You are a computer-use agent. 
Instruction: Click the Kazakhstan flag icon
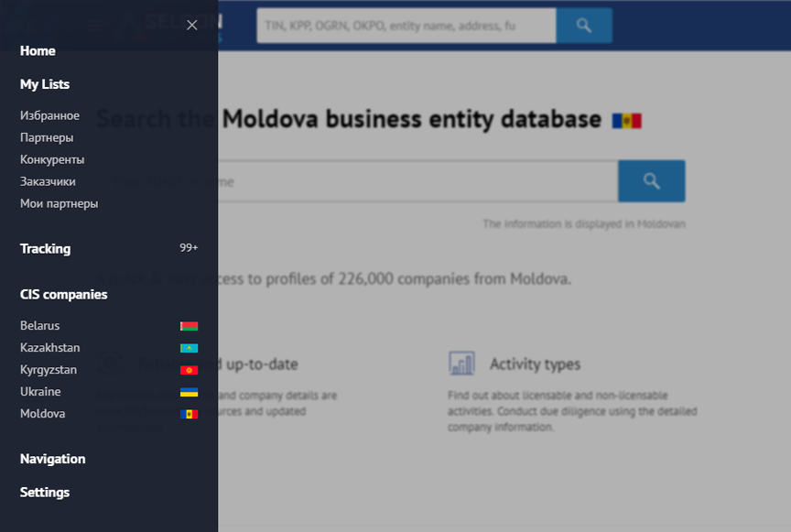pyautogui.click(x=190, y=348)
